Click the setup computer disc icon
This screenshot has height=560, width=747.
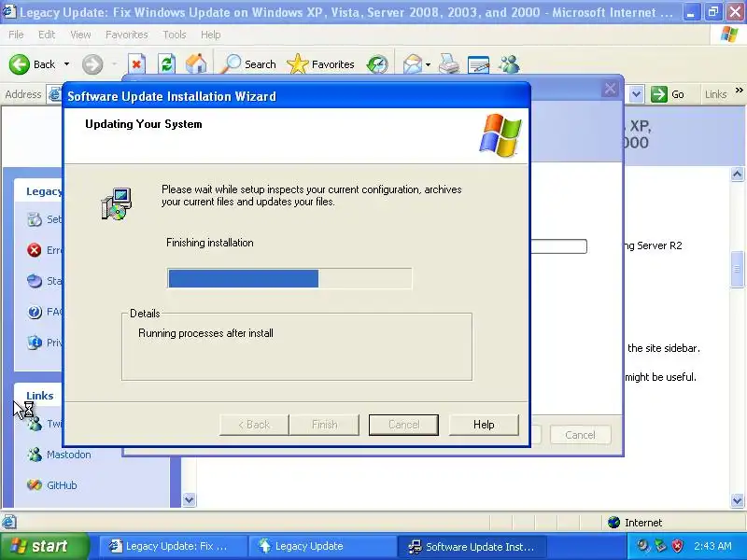[x=116, y=203]
